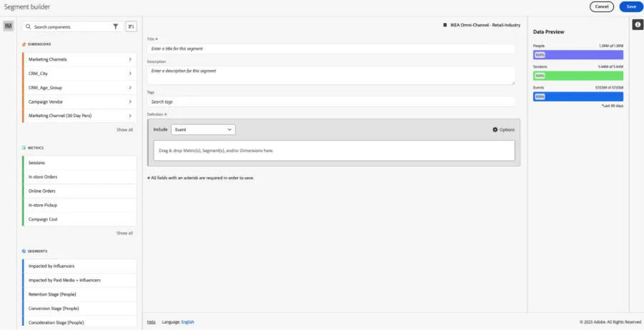Show all metrics
644x330 pixels.
124,233
